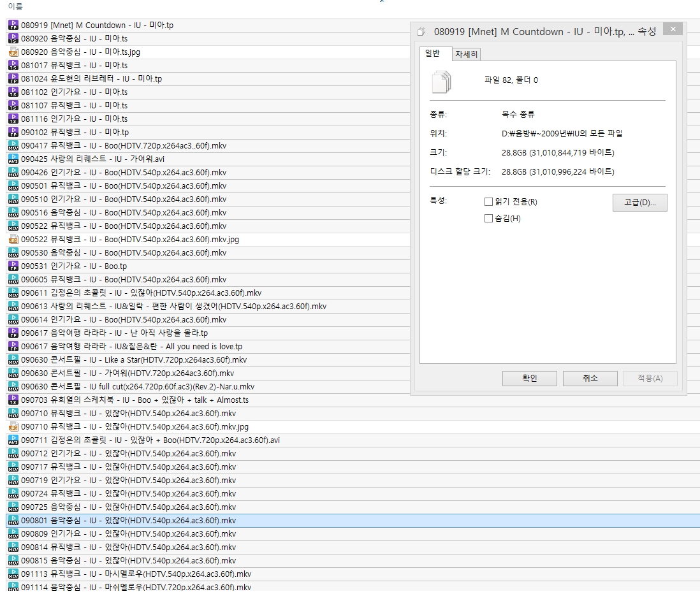The image size is (700, 594).
Task: Click TP icon of All you need is love.tp
Action: (x=13, y=346)
